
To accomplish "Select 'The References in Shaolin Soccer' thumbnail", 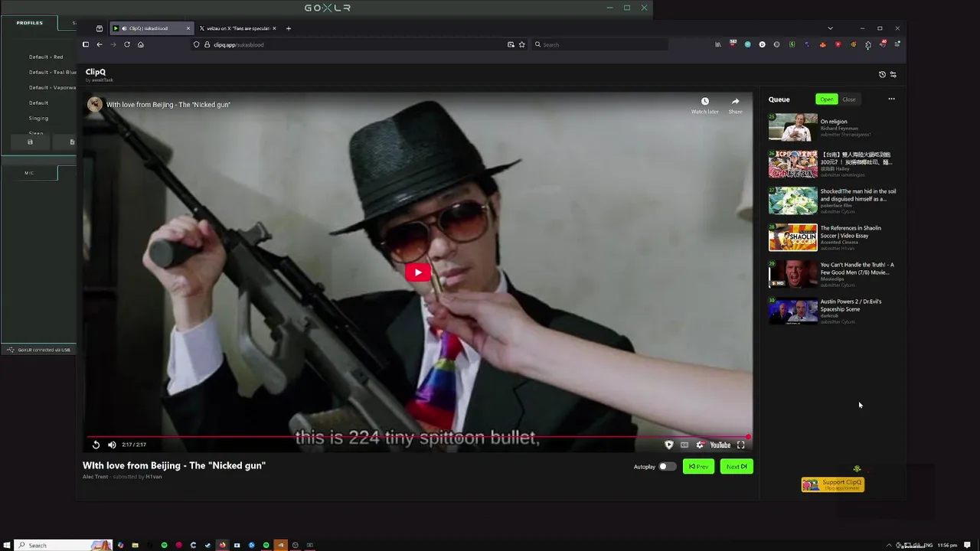I will [792, 237].
